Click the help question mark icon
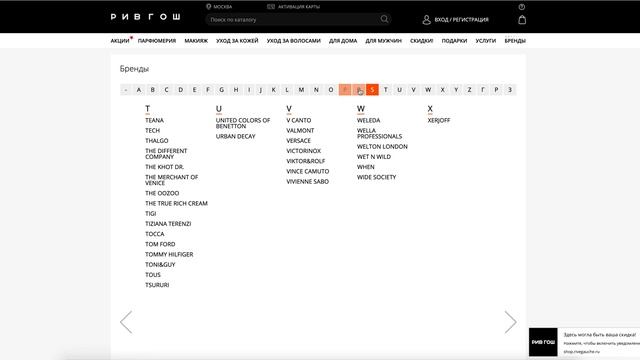 (522, 7)
